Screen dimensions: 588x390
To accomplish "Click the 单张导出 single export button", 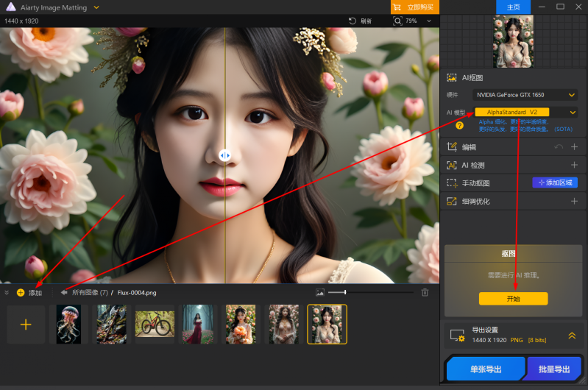I will pos(486,369).
